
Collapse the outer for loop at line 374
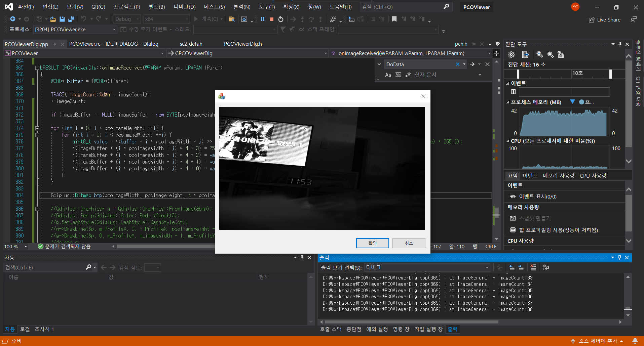(x=37, y=128)
